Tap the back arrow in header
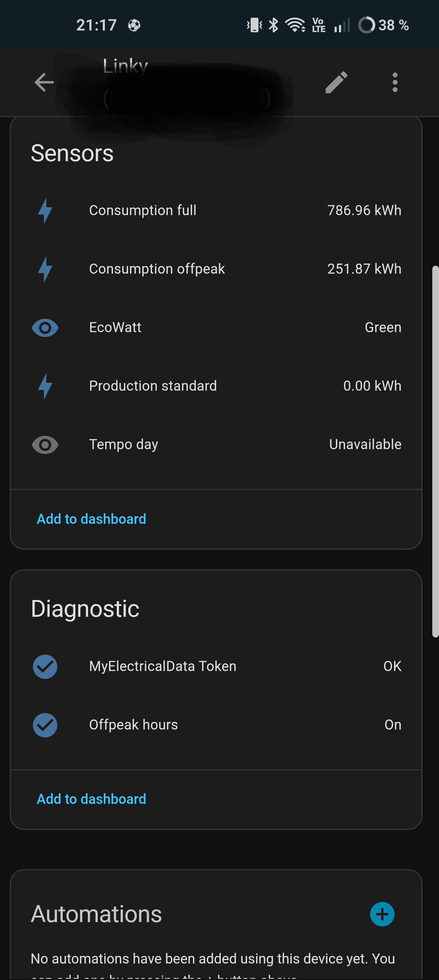 (44, 82)
